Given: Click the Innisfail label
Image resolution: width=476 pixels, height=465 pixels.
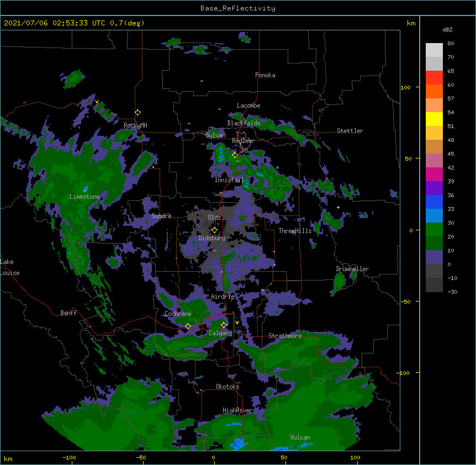Looking at the screenshot, I should click(x=229, y=180).
